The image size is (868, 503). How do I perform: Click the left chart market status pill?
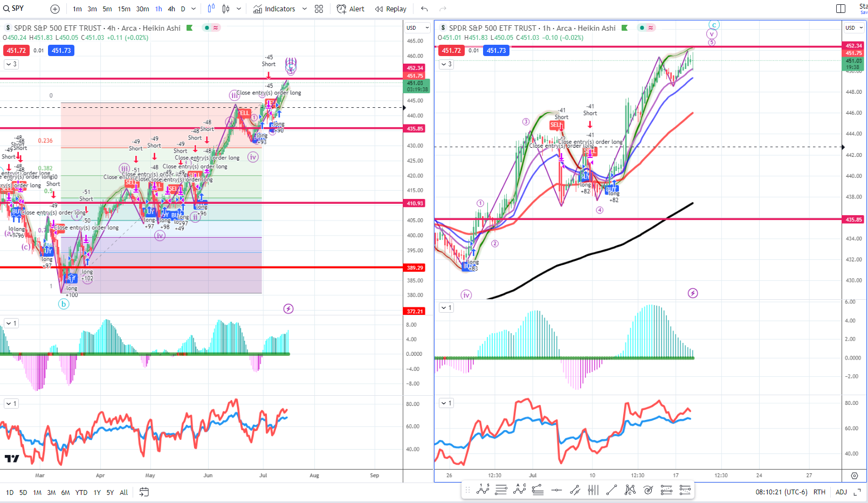point(211,27)
